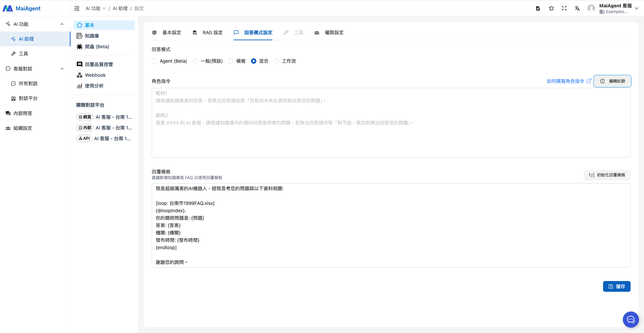Image resolution: width=644 pixels, height=333 pixels.
Task: Choose the 工作流 answer mode option
Action: (277, 61)
